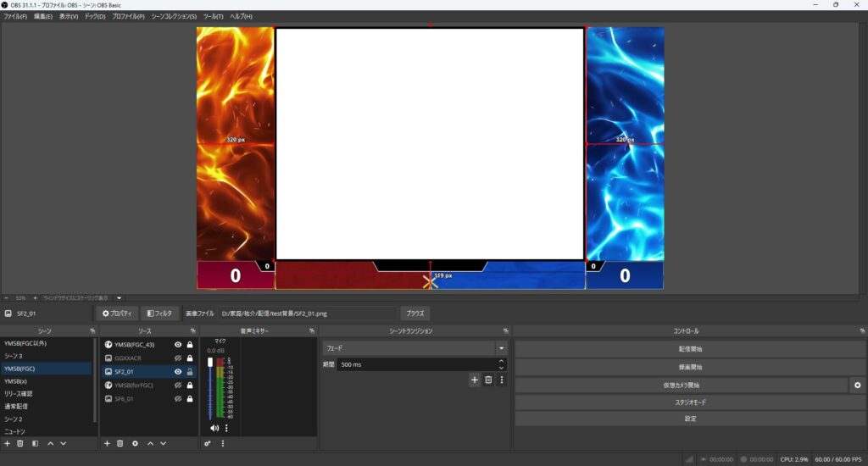
Task: Open virtual camera settings gear icon
Action: (x=858, y=386)
